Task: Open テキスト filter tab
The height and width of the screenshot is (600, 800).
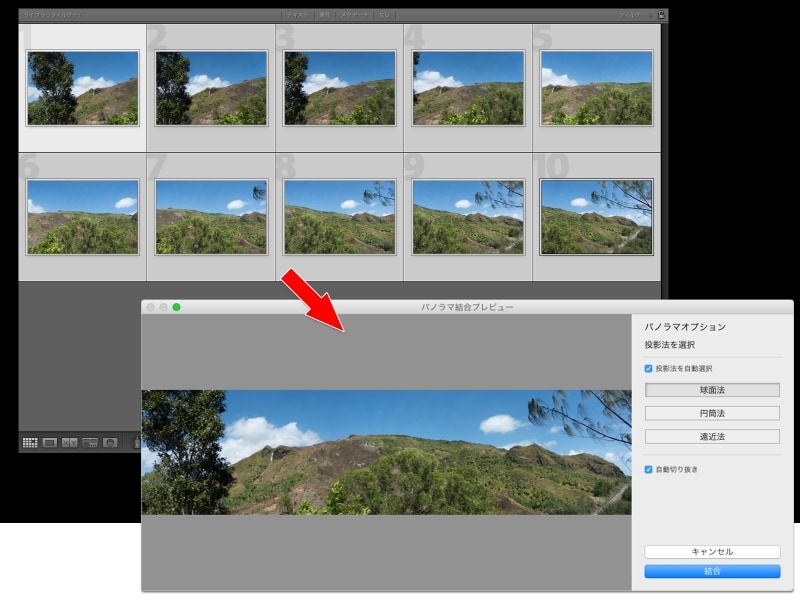Action: pyautogui.click(x=296, y=15)
